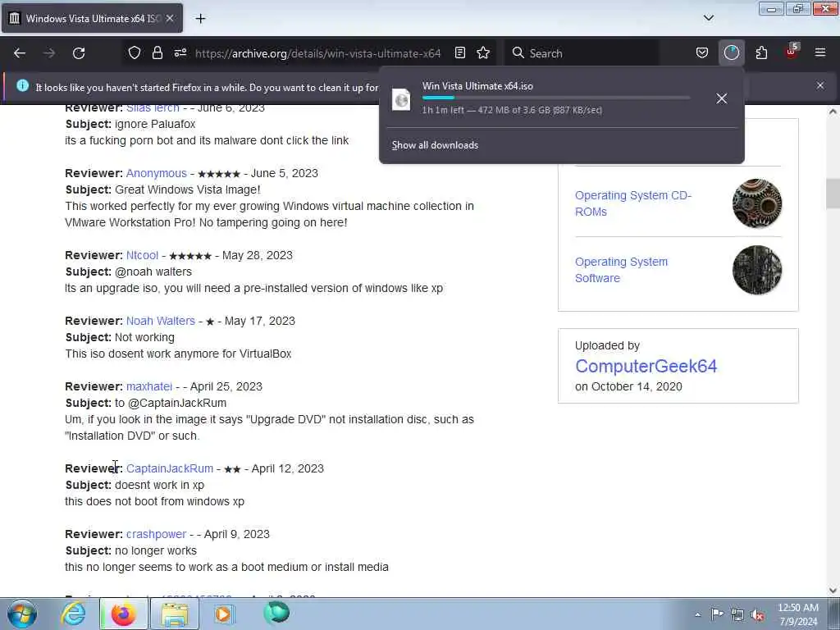840x630 pixels.
Task: Click the Win Vista Ultimate x64.iso file icon
Action: pos(400,99)
